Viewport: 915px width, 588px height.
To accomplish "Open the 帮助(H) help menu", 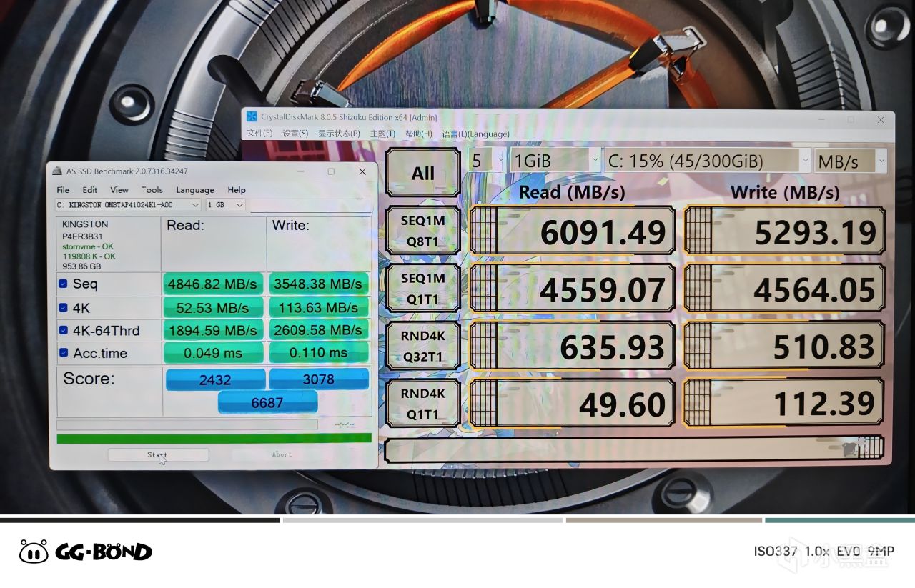I will pyautogui.click(x=419, y=134).
